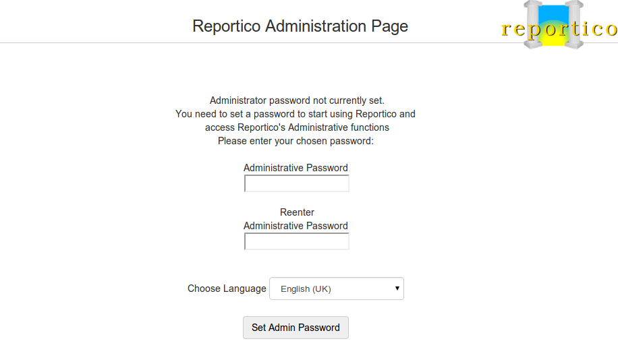Click the right pillar of the logo
Image resolution: width=618 pixels, height=364 pixels.
click(x=574, y=24)
